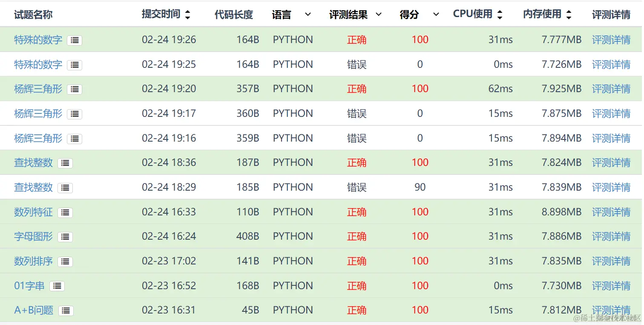Click the 代码长度 column header
The image size is (644, 325).
(x=234, y=15)
